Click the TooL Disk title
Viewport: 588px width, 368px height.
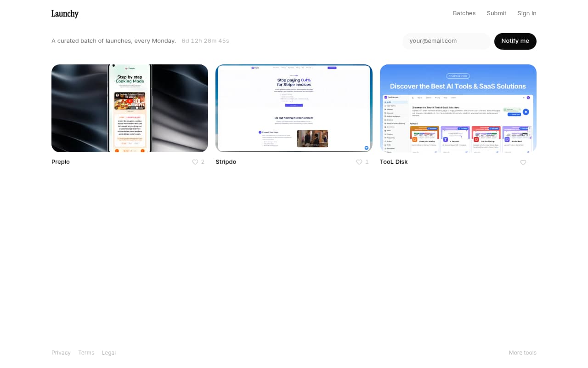(x=394, y=161)
